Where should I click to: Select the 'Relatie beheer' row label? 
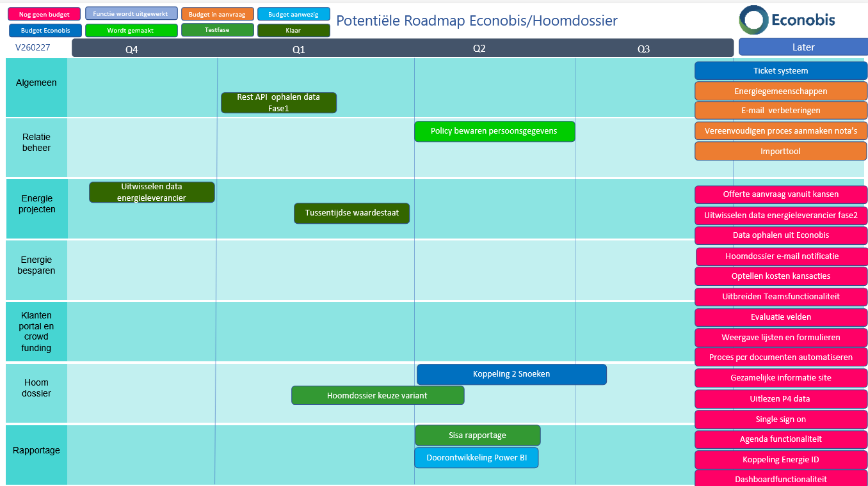click(x=36, y=148)
